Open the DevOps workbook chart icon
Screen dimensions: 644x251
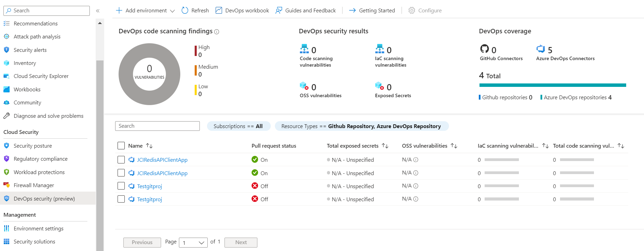[x=219, y=10]
